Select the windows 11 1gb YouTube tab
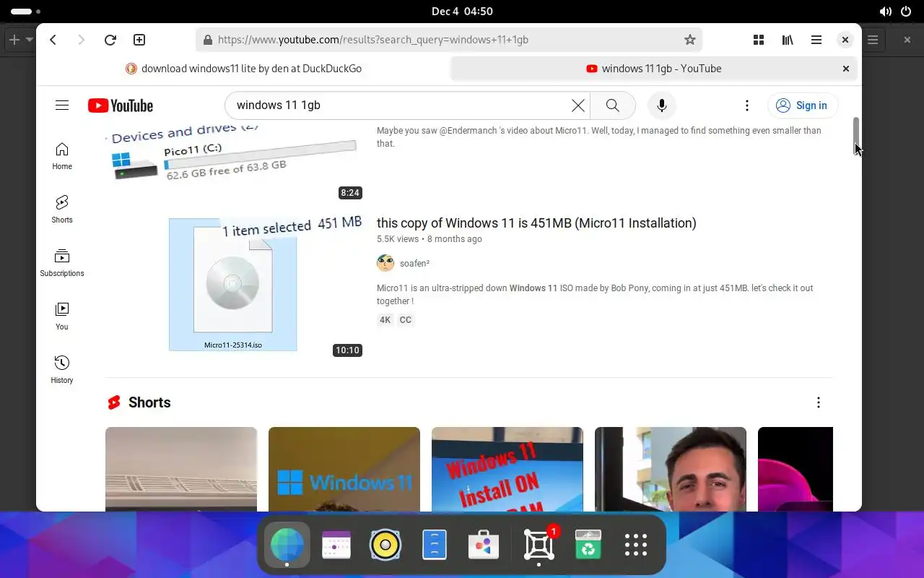Viewport: 924px width, 578px height. [x=654, y=69]
